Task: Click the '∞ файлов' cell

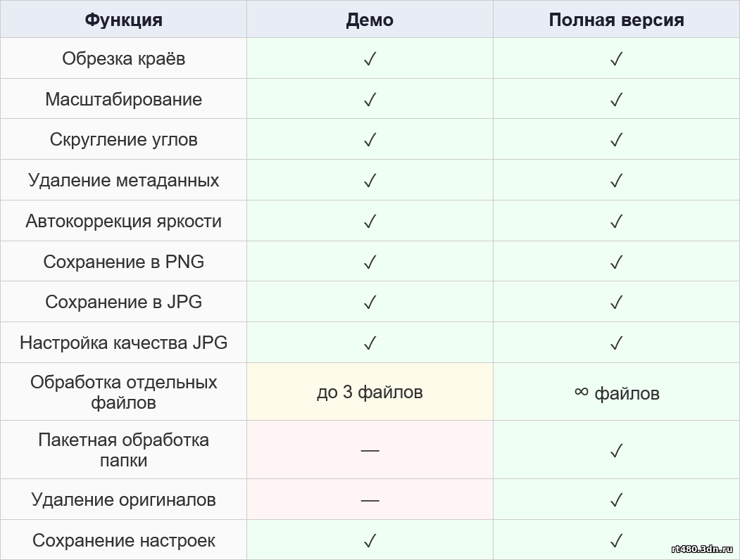Action: 616,392
